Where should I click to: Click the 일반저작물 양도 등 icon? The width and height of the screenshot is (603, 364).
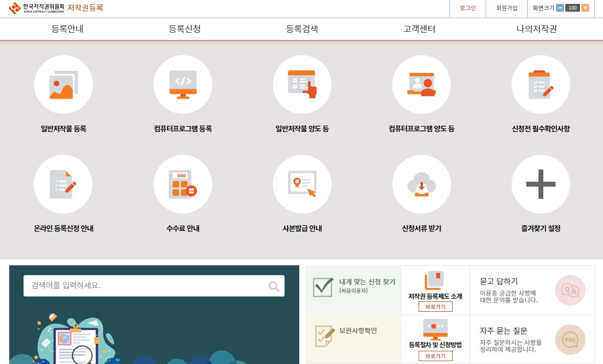[x=302, y=84]
